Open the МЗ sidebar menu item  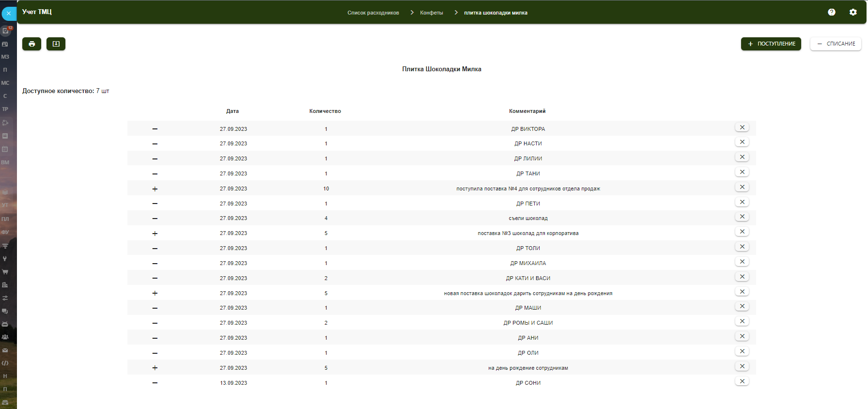point(5,57)
